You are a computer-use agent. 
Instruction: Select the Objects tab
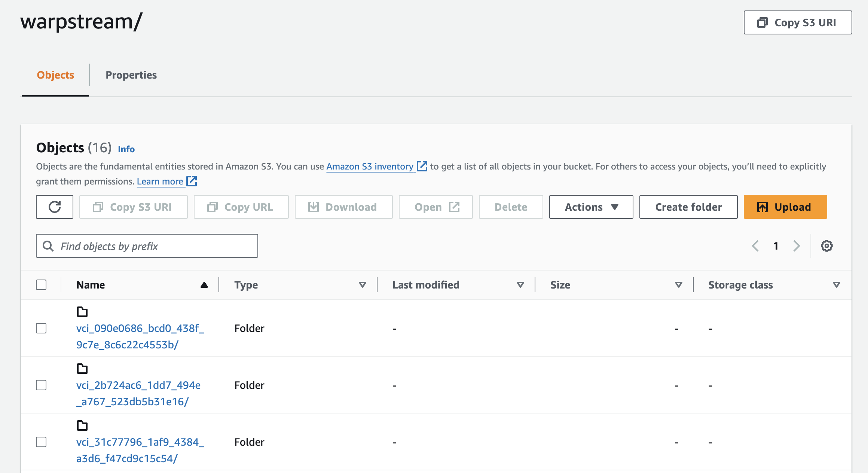pos(55,75)
